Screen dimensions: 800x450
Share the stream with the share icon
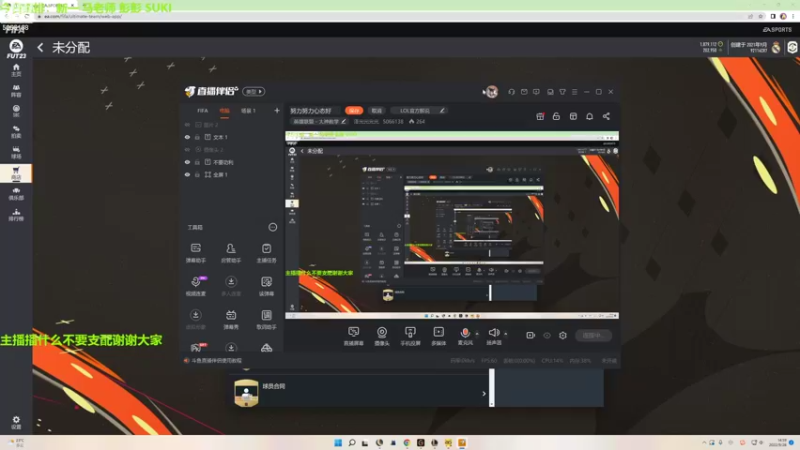tap(606, 116)
